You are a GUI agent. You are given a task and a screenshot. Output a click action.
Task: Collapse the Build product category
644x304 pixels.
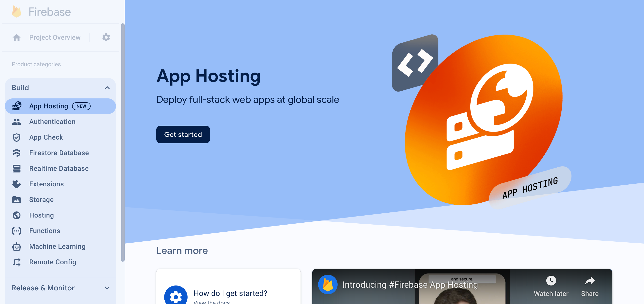click(107, 87)
